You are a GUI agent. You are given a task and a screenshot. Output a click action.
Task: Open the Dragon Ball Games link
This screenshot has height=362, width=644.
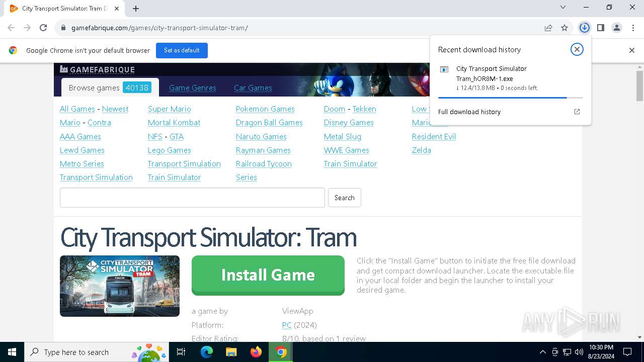269,122
